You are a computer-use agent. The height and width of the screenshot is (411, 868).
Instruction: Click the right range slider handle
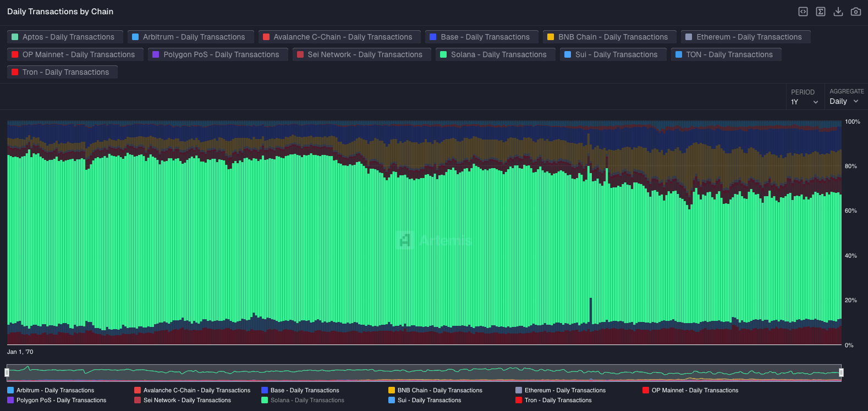pos(841,373)
